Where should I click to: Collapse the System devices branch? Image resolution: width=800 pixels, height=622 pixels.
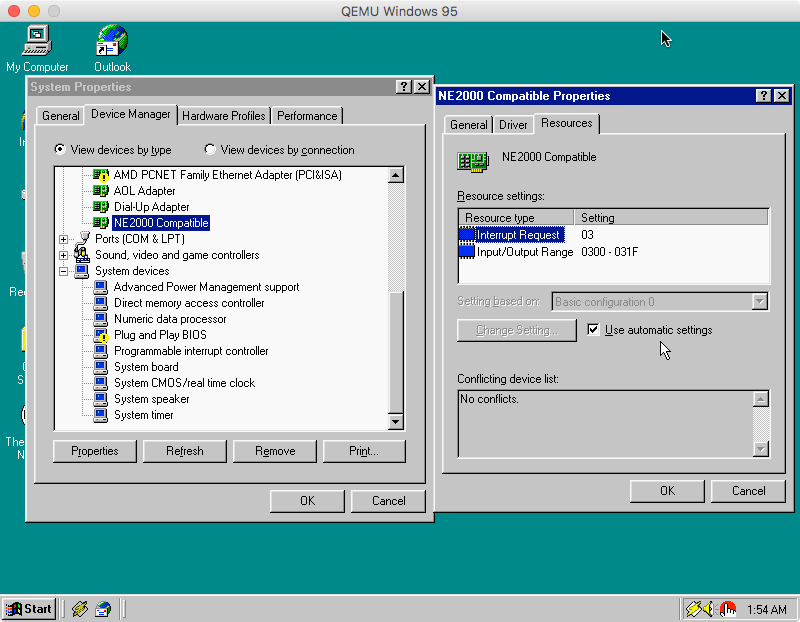[63, 271]
